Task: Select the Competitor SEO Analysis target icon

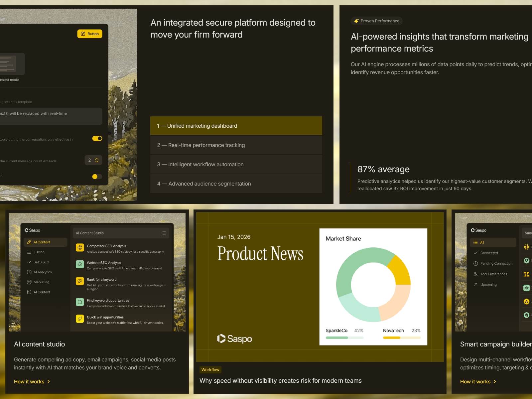Action: click(80, 248)
